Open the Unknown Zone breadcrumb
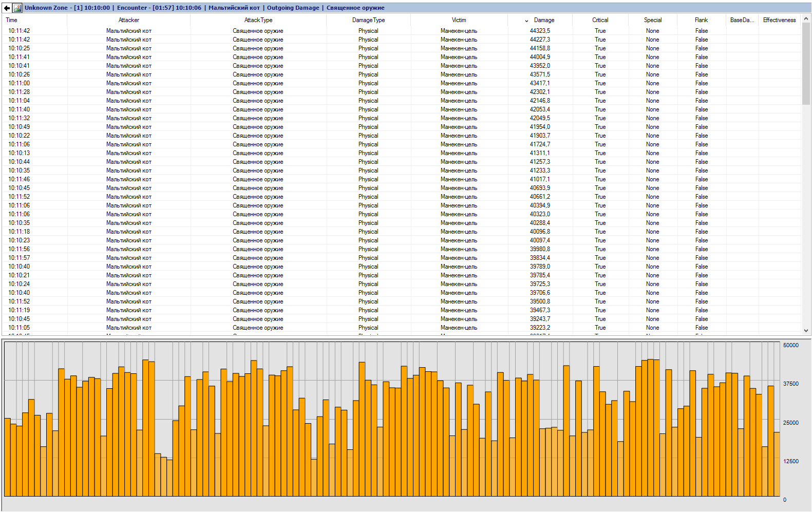812x512 pixels. [x=67, y=8]
